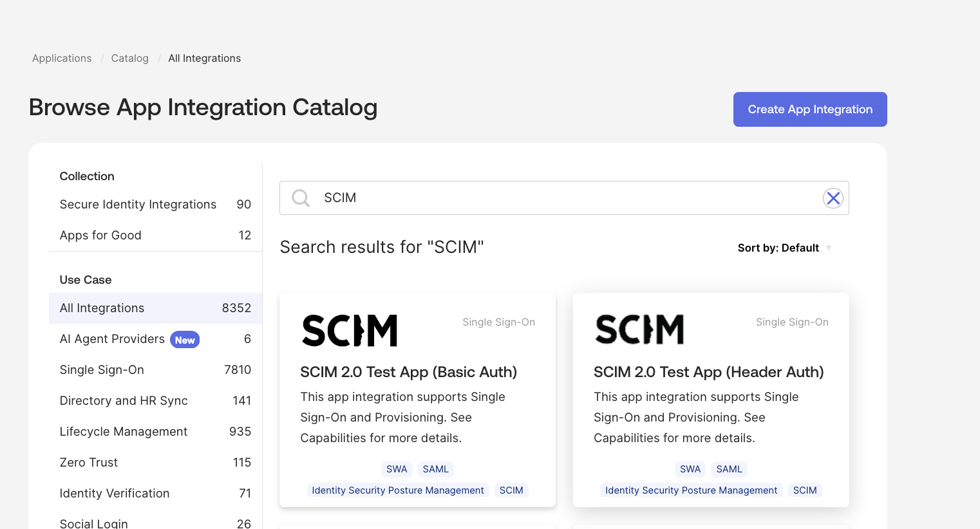Click Single Sign-On label on Basic Auth card
This screenshot has height=529, width=980.
(x=499, y=322)
